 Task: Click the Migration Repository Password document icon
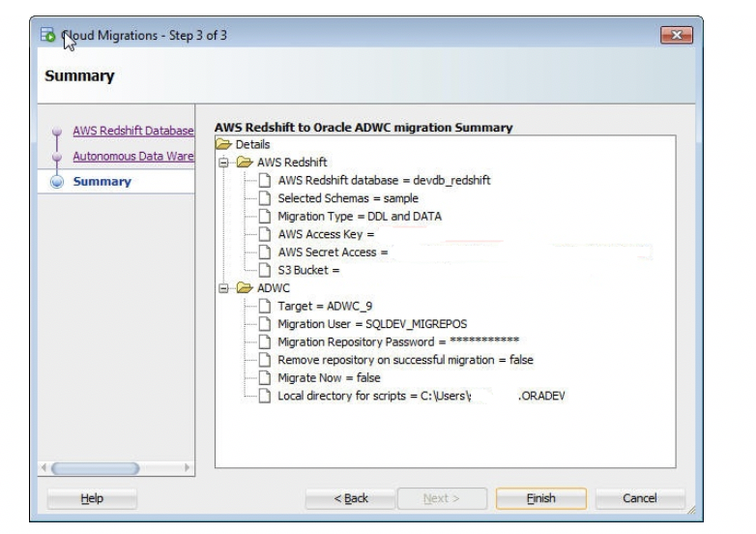tap(264, 341)
